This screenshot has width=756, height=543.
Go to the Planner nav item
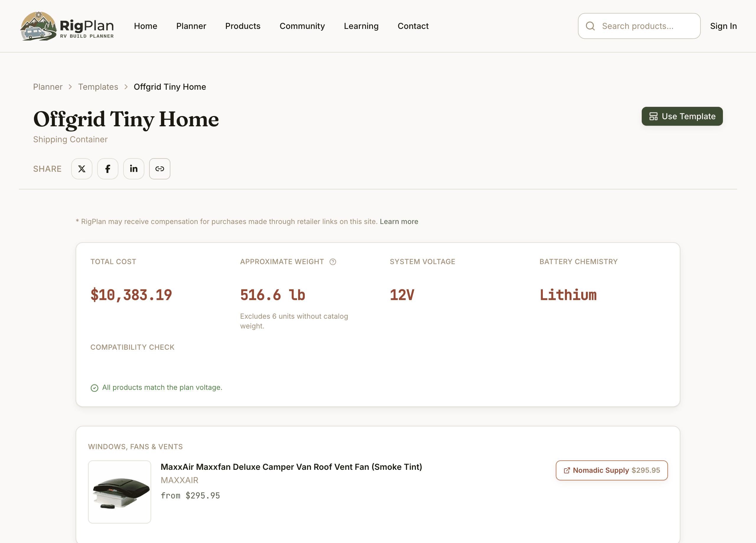point(191,26)
